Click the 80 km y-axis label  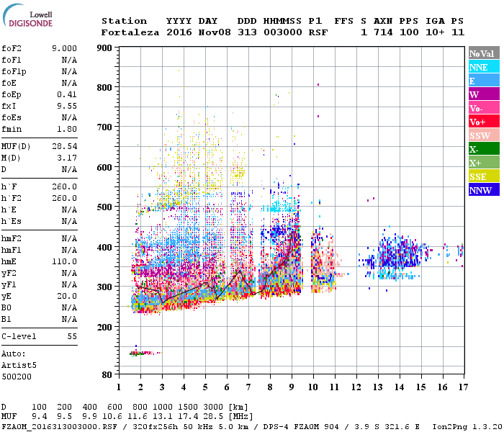[x=107, y=375]
